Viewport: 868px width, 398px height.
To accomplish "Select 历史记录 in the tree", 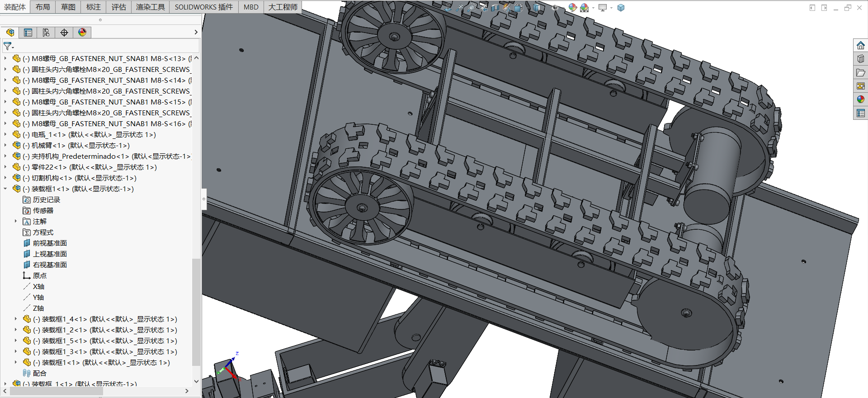I will (46, 199).
